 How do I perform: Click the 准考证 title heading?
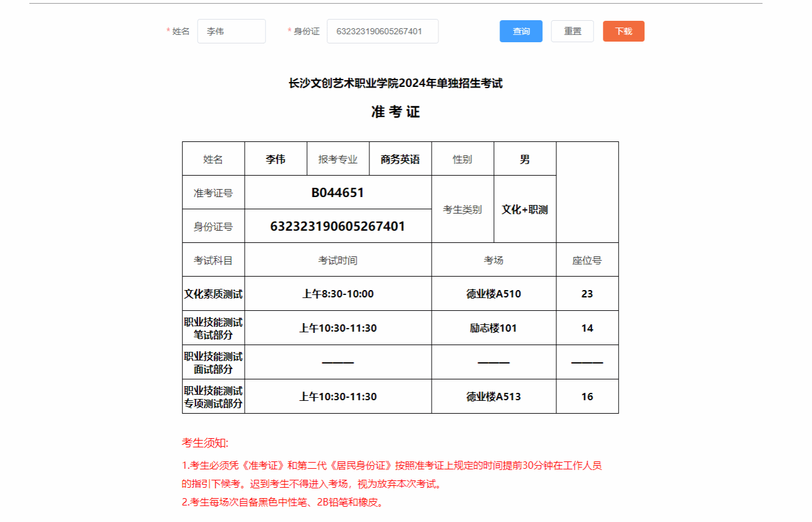396,112
